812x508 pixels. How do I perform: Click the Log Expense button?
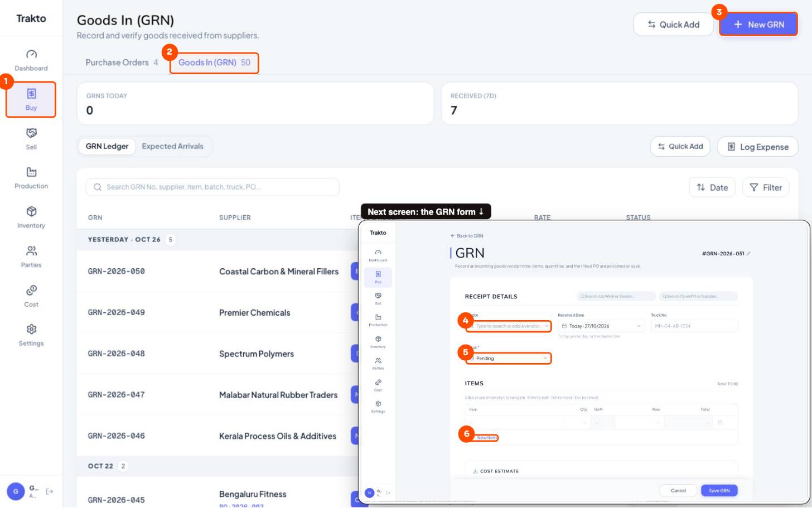click(757, 147)
